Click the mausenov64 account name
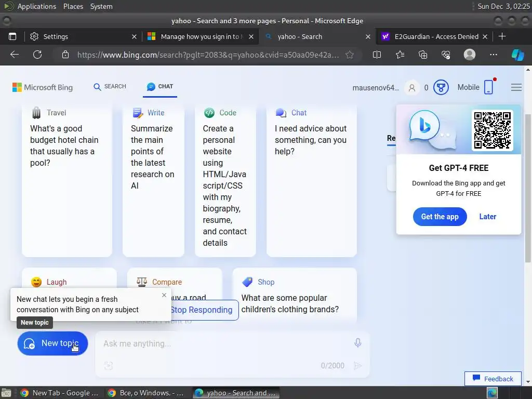Screen dimensions: 532x399 tap(376, 88)
